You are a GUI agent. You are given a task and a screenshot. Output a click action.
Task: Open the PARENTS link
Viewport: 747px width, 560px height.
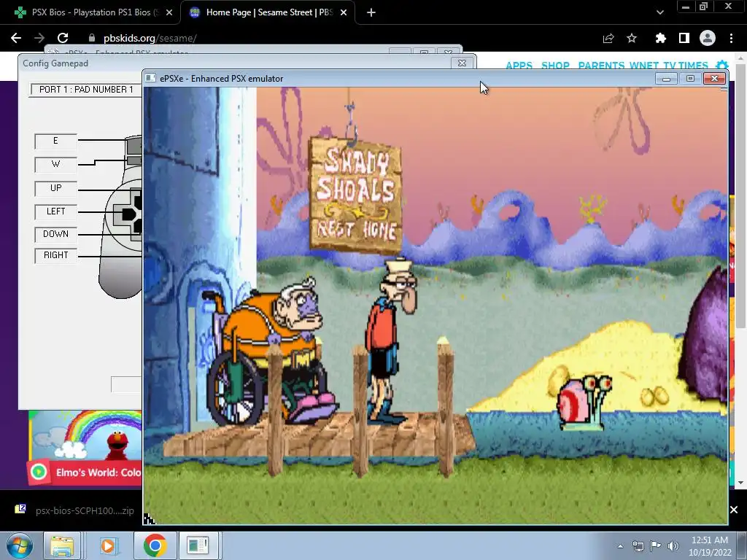[601, 66]
